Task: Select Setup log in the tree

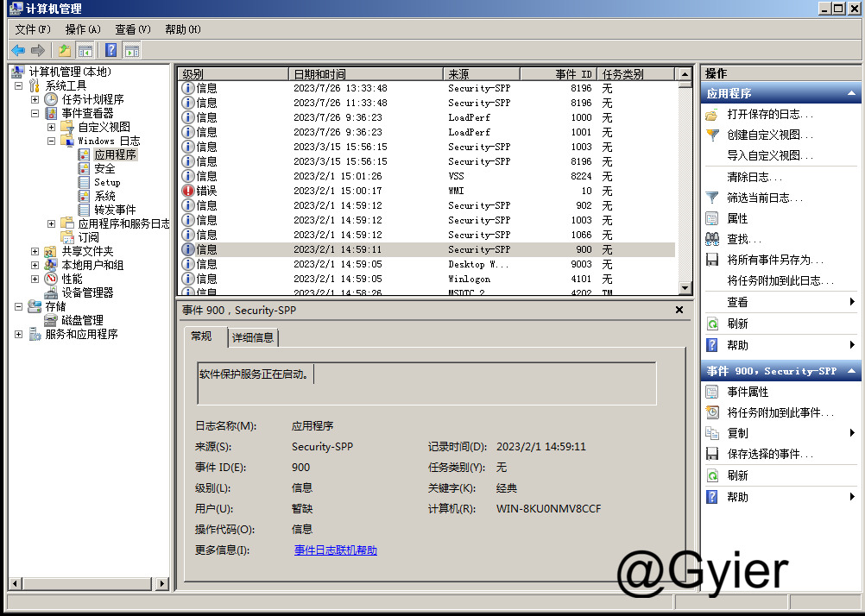Action: coord(107,182)
